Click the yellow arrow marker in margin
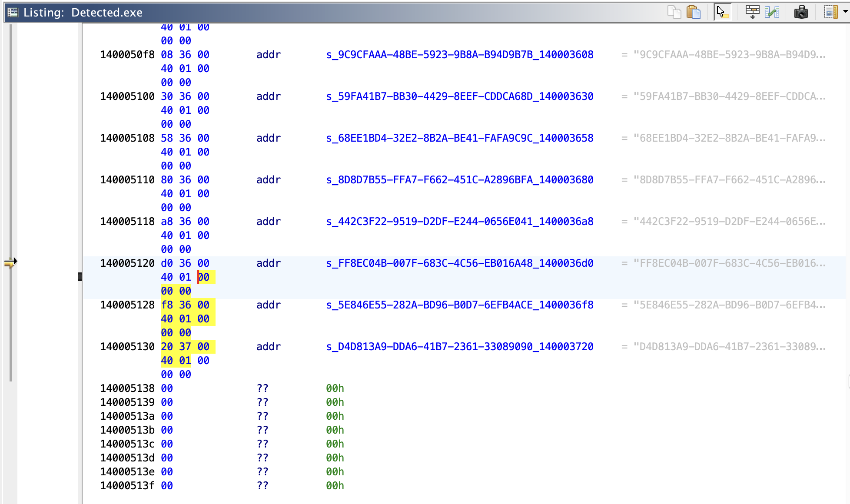Image resolution: width=850 pixels, height=504 pixels. pyautogui.click(x=10, y=262)
